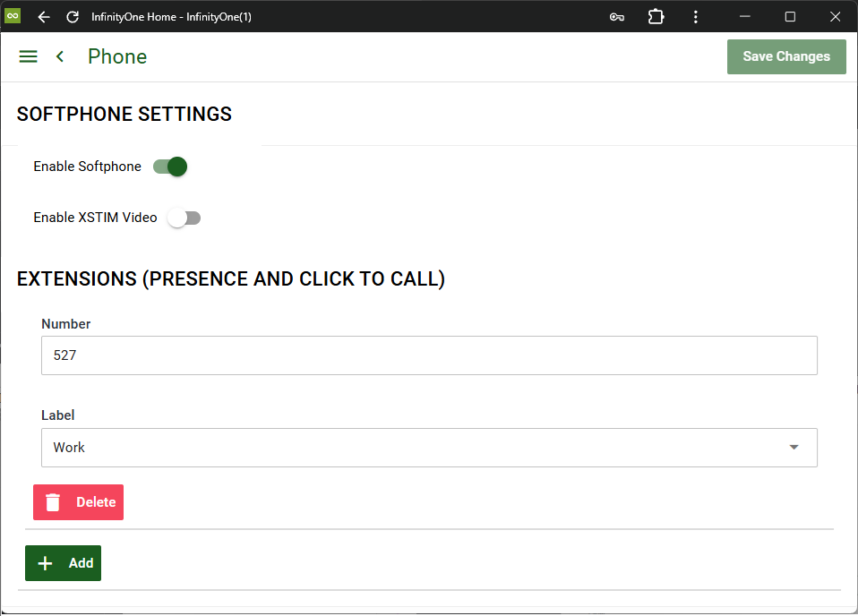Click into the Number field
The height and width of the screenshot is (616, 858).
click(429, 355)
